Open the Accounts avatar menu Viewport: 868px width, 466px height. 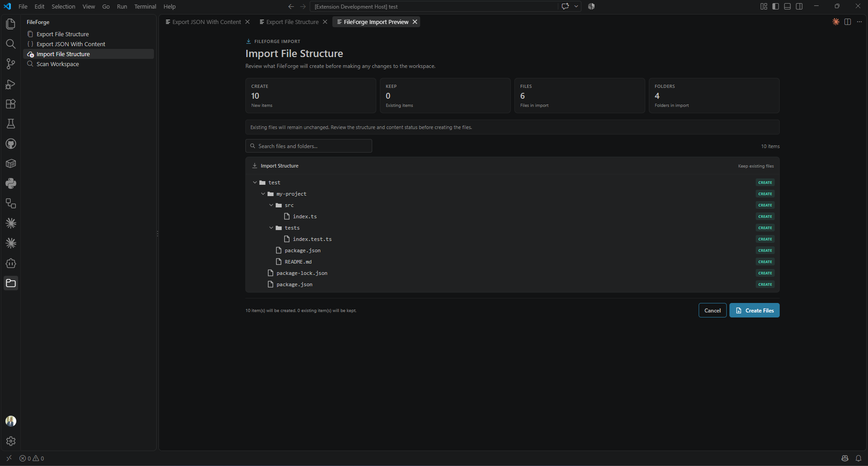click(10, 421)
